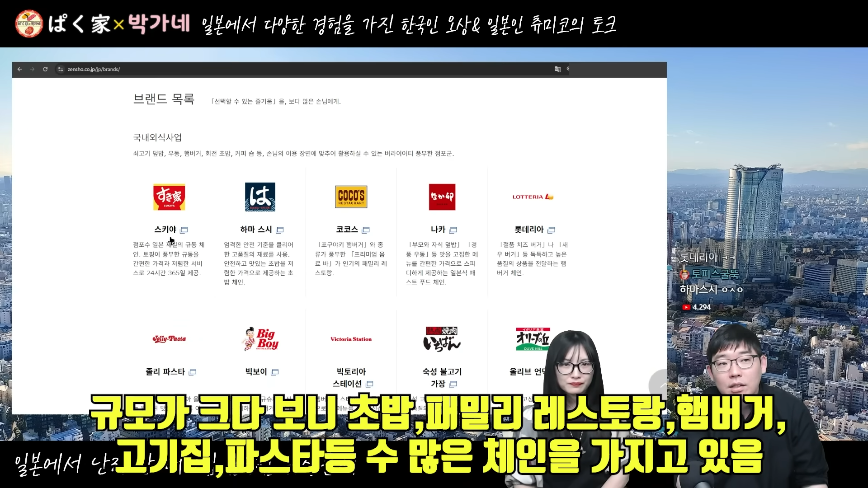This screenshot has width=868, height=488.
Task: Open the 졸리 파스타 brand link
Action: click(165, 372)
